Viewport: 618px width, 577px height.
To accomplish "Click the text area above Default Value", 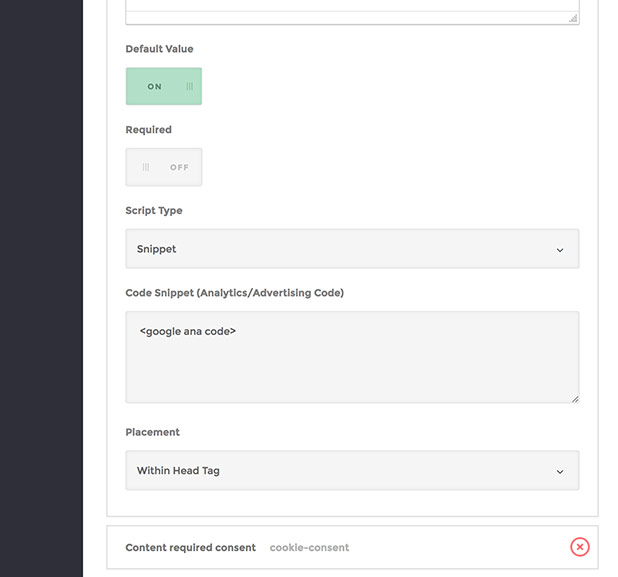I will click(352, 12).
